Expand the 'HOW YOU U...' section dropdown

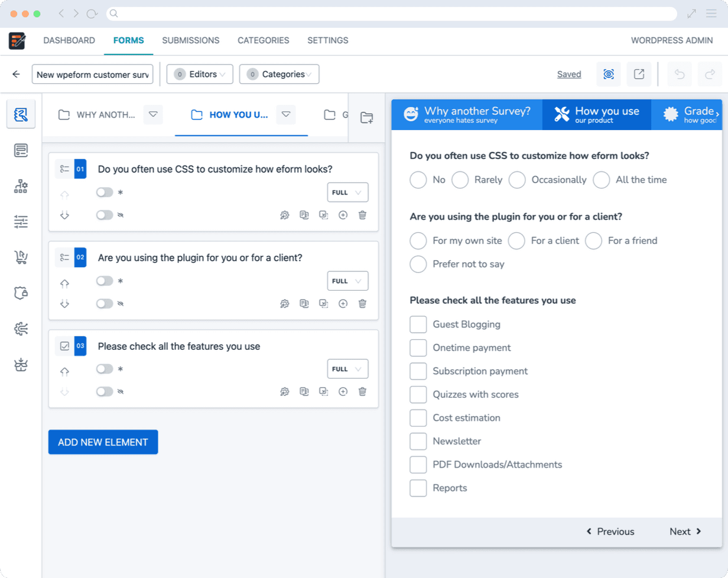click(x=286, y=115)
